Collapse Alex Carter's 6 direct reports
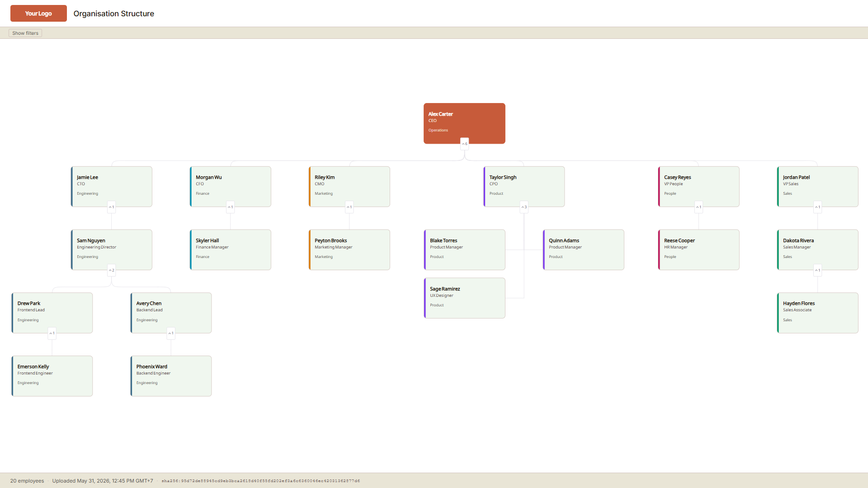Viewport: 868px width, 488px height. coord(464,144)
